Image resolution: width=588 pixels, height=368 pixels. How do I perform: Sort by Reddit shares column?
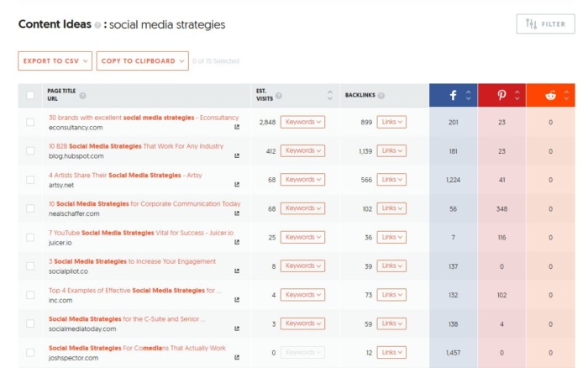(566, 95)
